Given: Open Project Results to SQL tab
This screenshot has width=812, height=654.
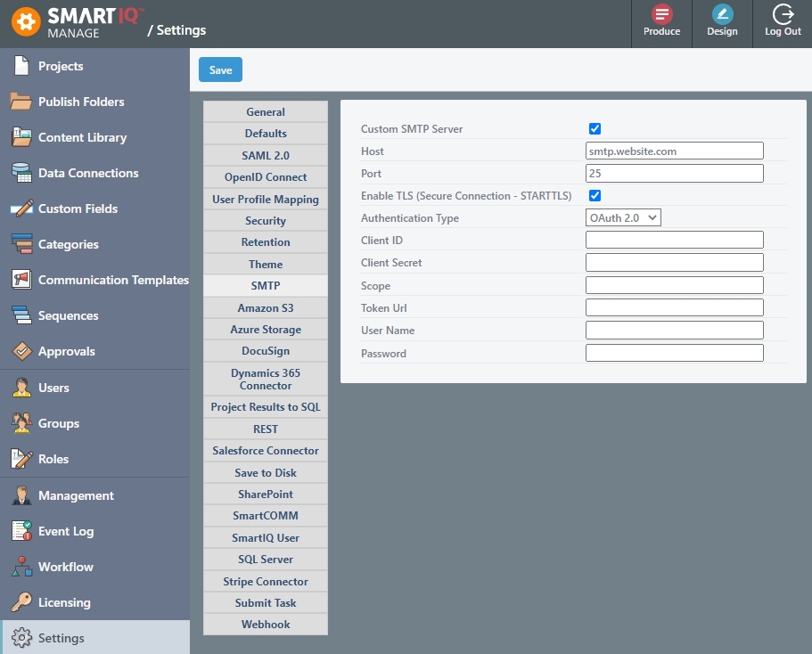Looking at the screenshot, I should pos(266,407).
